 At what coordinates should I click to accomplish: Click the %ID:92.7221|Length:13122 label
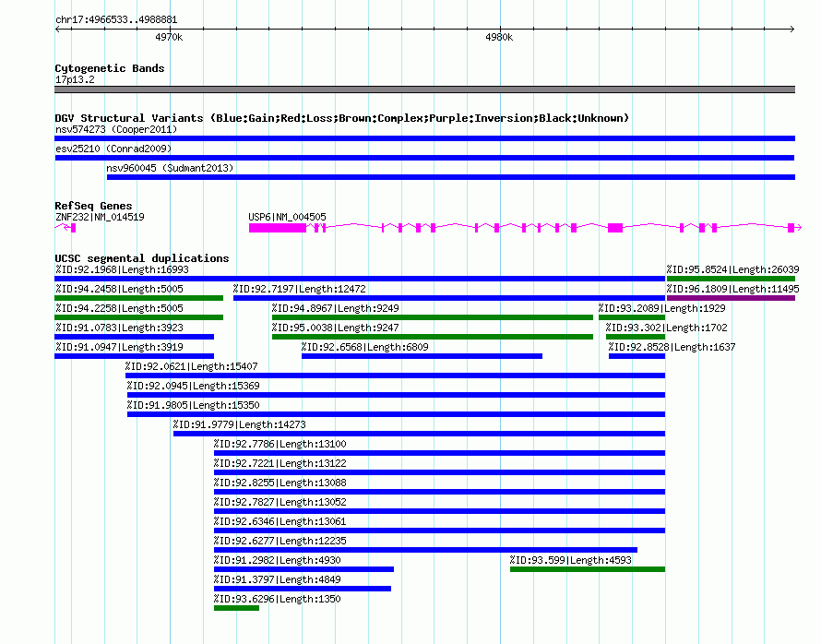pos(280,463)
